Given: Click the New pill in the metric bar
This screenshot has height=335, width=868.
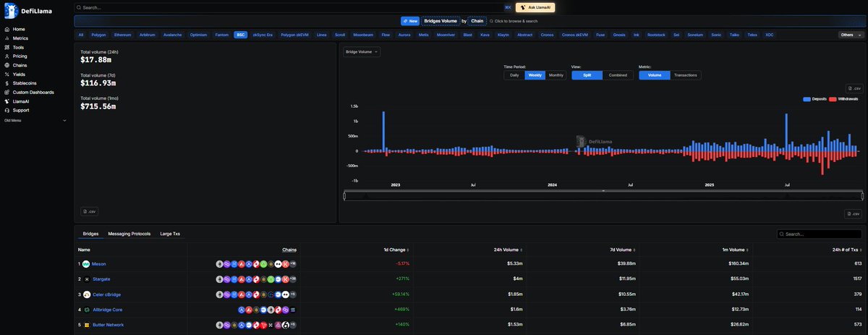Looking at the screenshot, I should (x=410, y=21).
